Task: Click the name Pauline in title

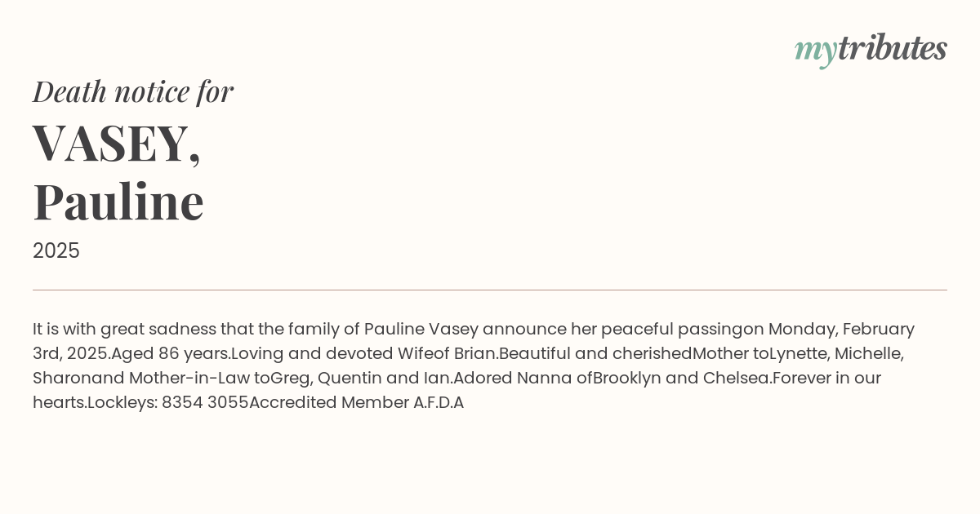Action: [x=118, y=202]
